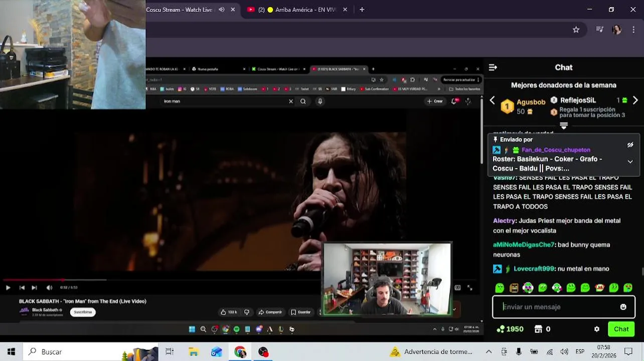Image resolution: width=644 pixels, height=361 pixels.
Task: Show next donor in the weekly leaderboard
Action: 635,100
